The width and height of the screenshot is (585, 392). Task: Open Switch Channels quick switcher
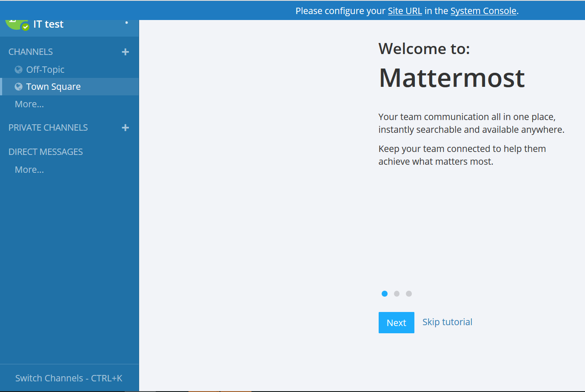pyautogui.click(x=69, y=378)
